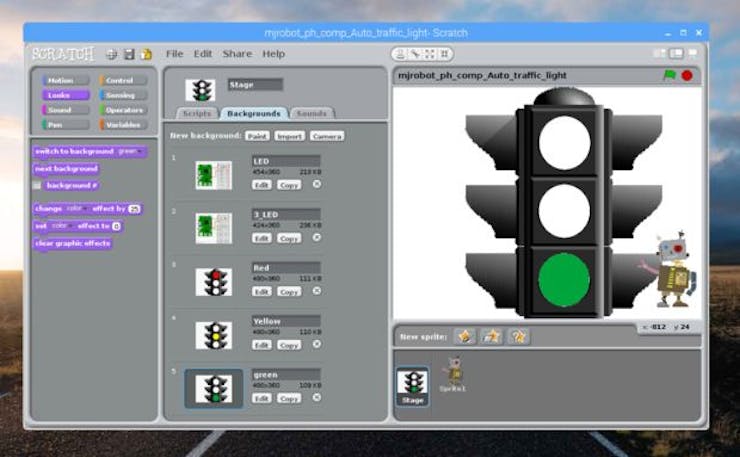
Task: Select the Delete scissors tool
Action: [415, 54]
